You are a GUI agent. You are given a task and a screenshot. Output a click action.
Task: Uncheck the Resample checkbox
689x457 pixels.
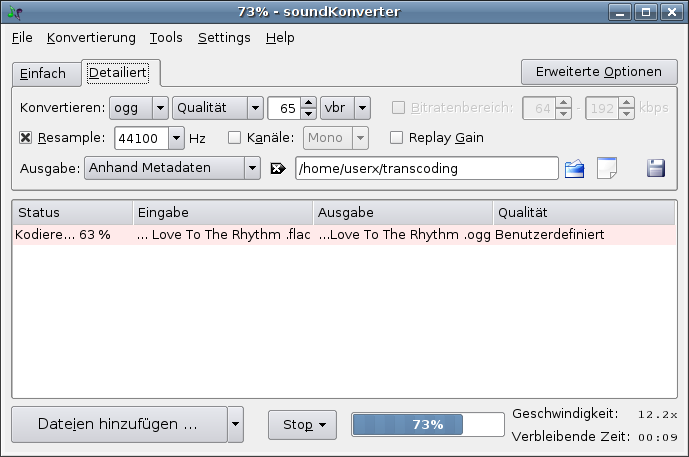pyautogui.click(x=26, y=138)
